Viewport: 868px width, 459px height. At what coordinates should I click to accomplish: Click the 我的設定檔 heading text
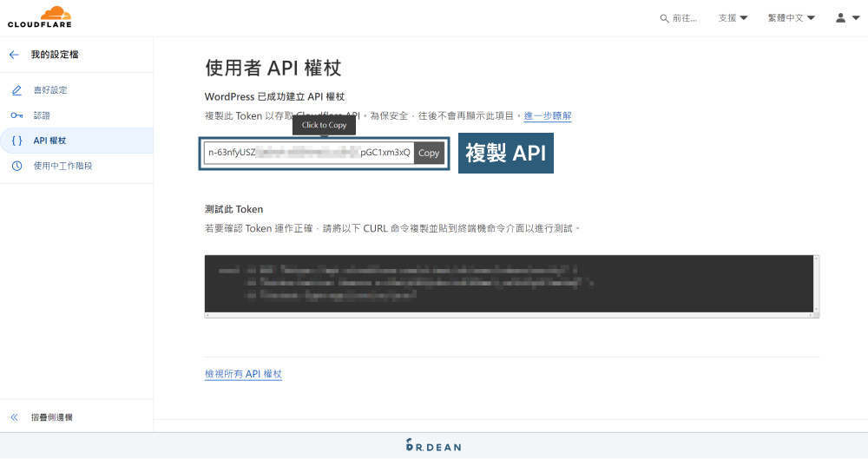pyautogui.click(x=55, y=55)
